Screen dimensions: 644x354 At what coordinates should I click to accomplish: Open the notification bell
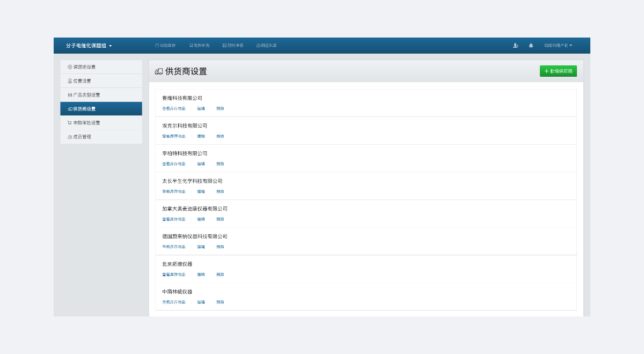point(531,46)
